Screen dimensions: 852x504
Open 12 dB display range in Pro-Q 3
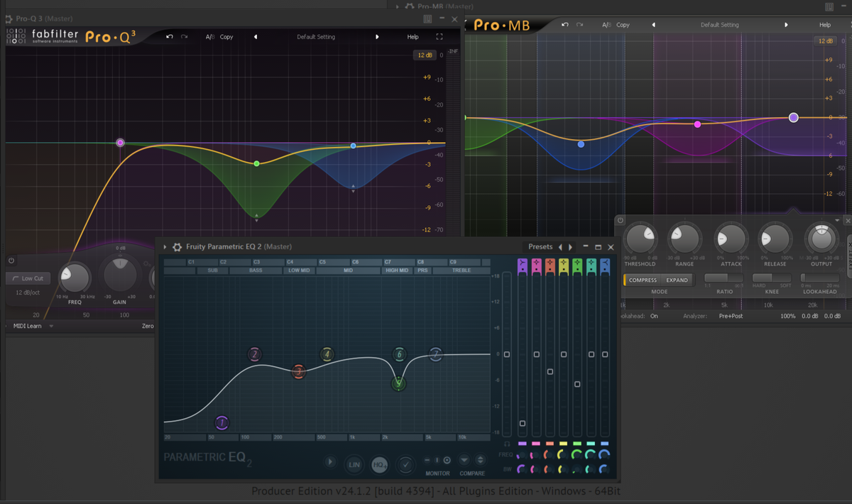coord(425,55)
